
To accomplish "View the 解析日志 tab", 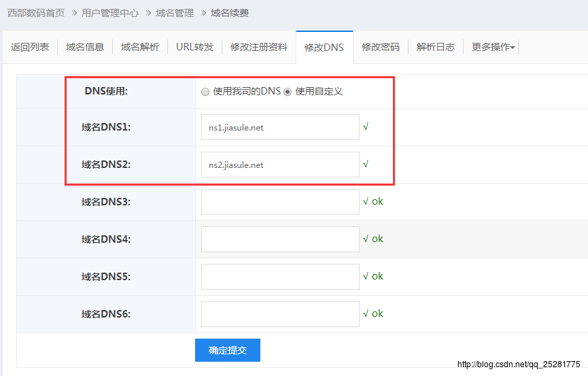I will pyautogui.click(x=436, y=47).
